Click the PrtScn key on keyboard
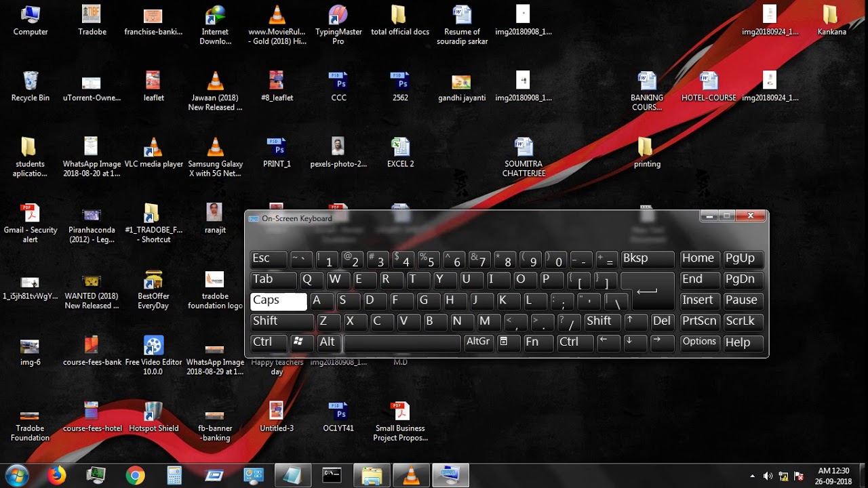The width and height of the screenshot is (868, 488). pos(699,322)
